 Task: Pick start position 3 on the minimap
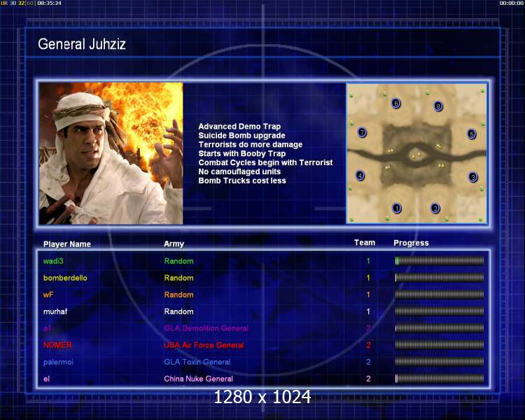pyautogui.click(x=472, y=177)
